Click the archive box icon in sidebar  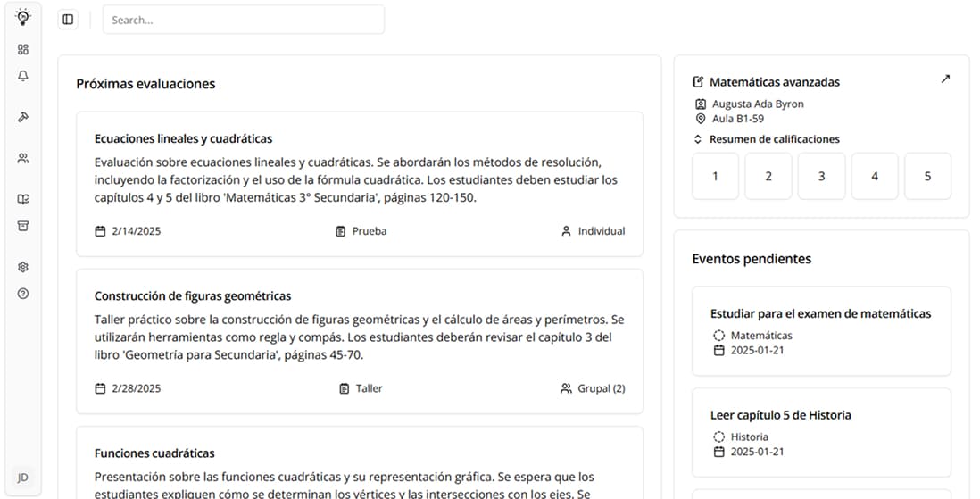[23, 226]
